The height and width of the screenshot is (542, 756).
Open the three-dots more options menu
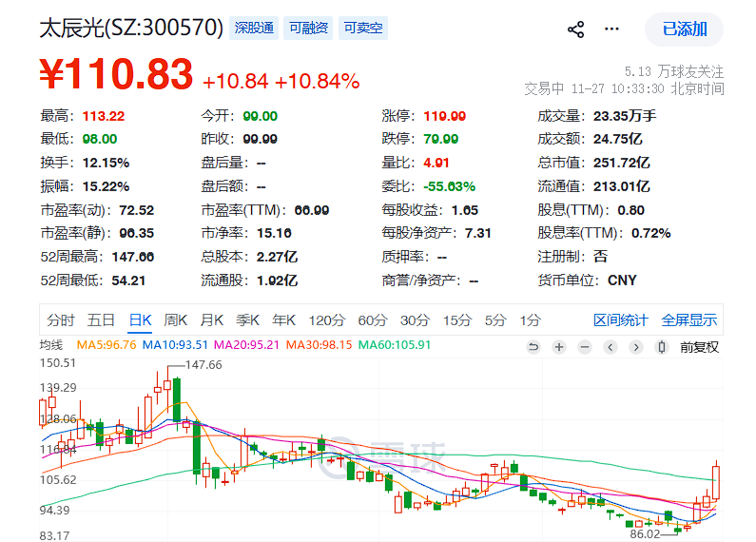click(x=611, y=29)
